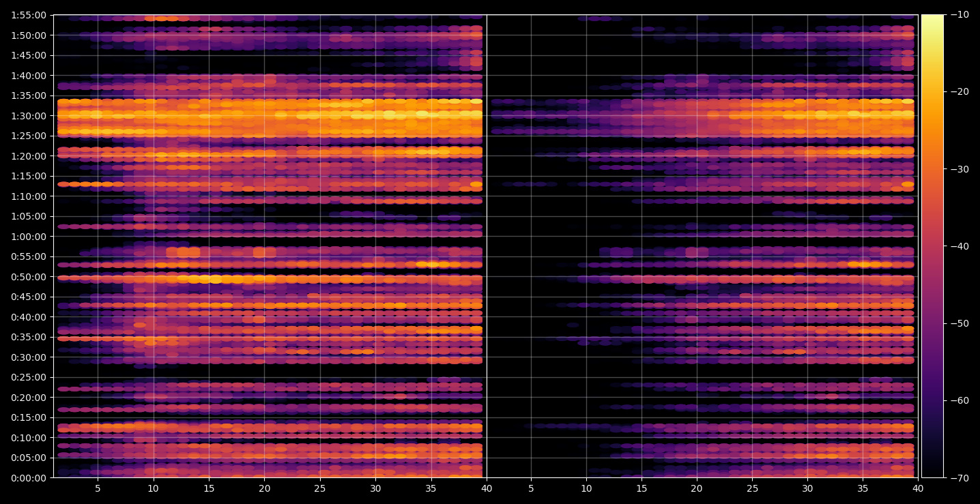Pick the 0:40:00 y-axis tick
Screen dimensions: 980x504
pyautogui.click(x=29, y=317)
